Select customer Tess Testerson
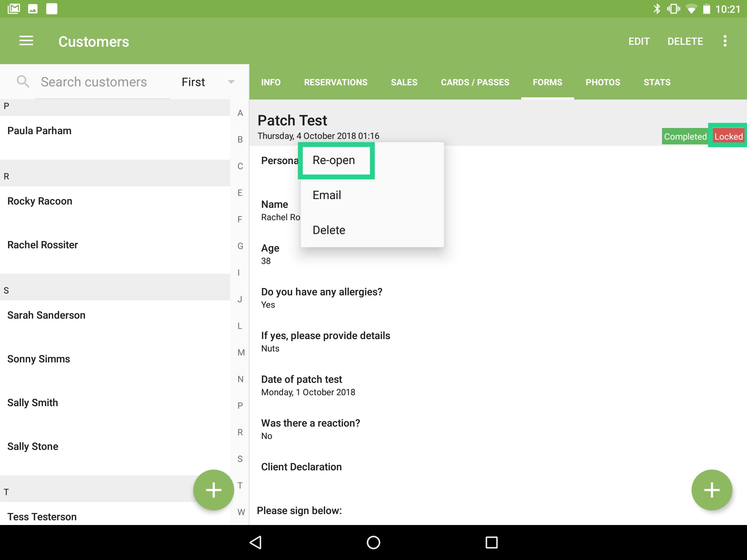This screenshot has width=747, height=560. pyautogui.click(x=115, y=513)
